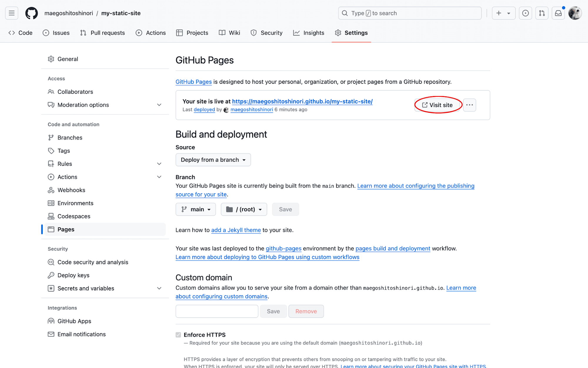Image resolution: width=588 pixels, height=368 pixels.
Task: Click the Code security shield-search icon
Action: pos(51,262)
